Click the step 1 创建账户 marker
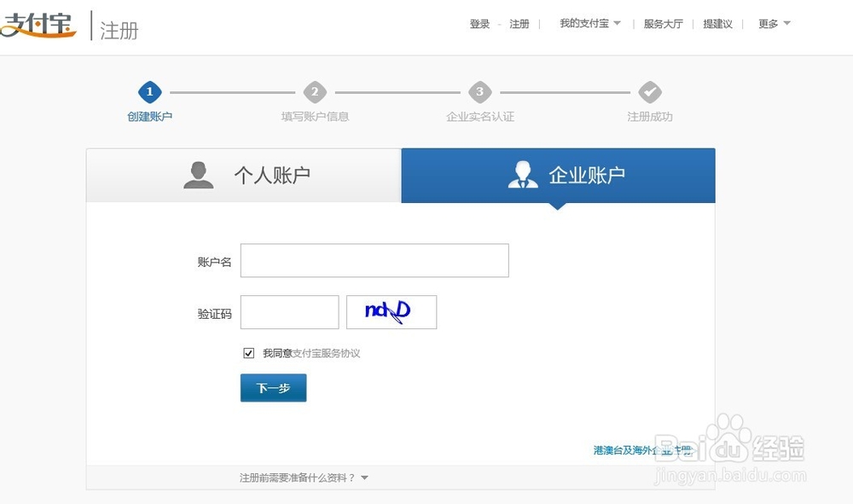 [x=149, y=92]
